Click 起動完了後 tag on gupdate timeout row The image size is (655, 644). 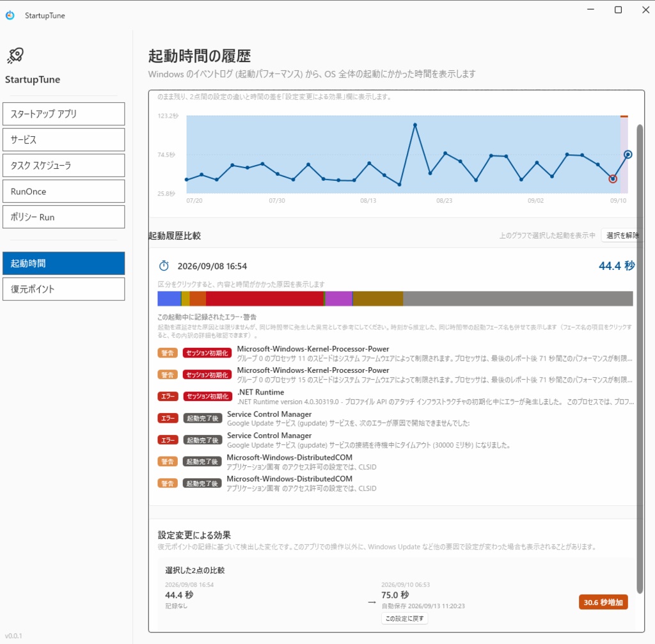[203, 440]
